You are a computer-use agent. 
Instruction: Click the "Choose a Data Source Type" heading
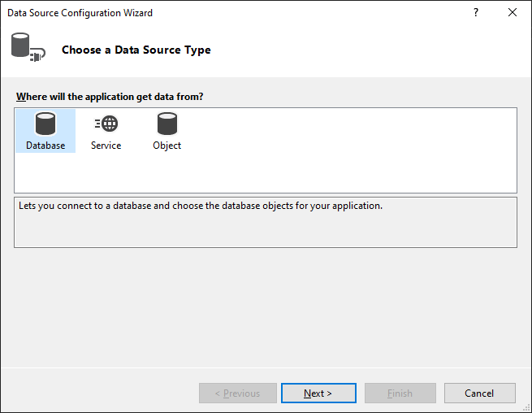point(136,50)
